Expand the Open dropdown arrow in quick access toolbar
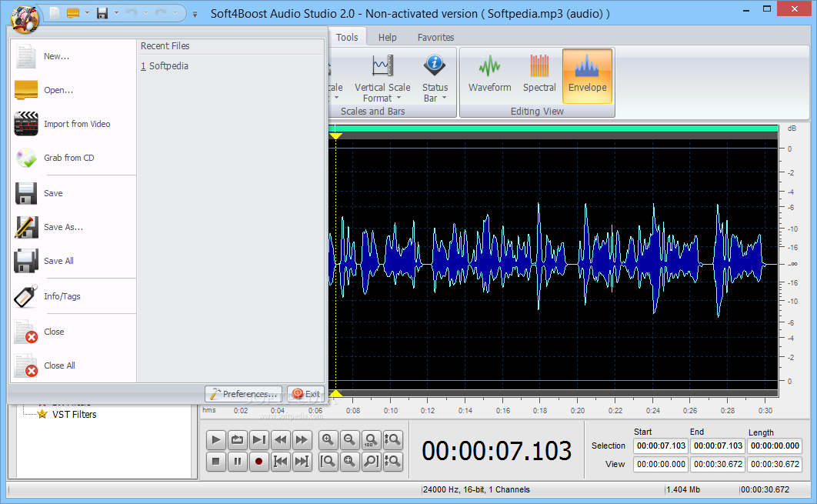 point(87,13)
